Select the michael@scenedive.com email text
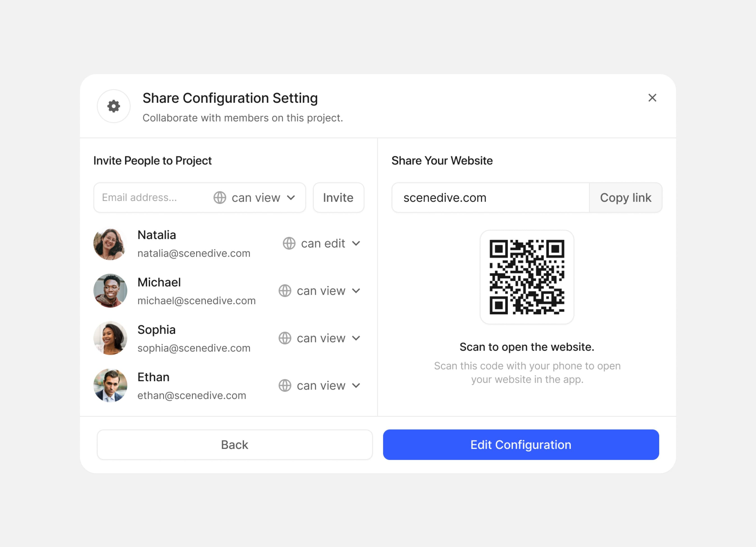This screenshot has height=547, width=756. (196, 301)
